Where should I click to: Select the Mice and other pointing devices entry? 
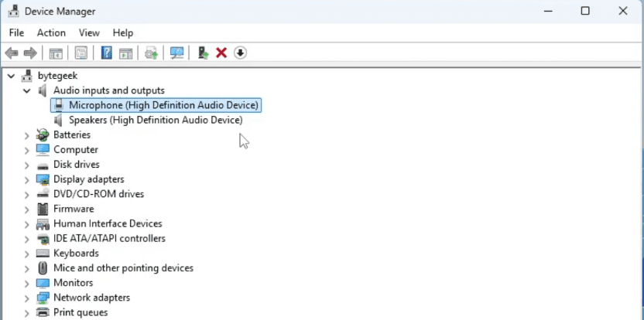[123, 268]
